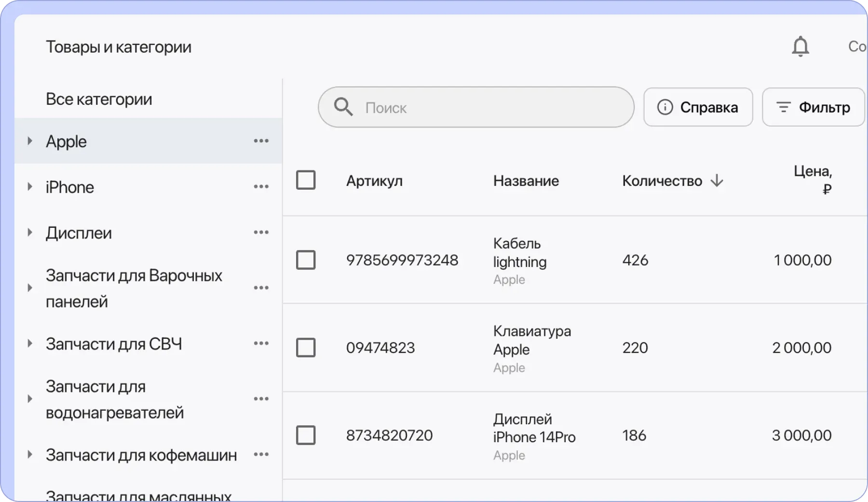Select the Дисплеи category
Viewport: 868px width, 502px height.
[x=79, y=233]
